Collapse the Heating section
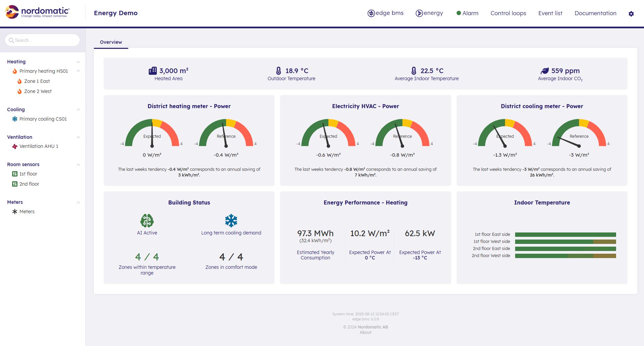 click(x=78, y=62)
